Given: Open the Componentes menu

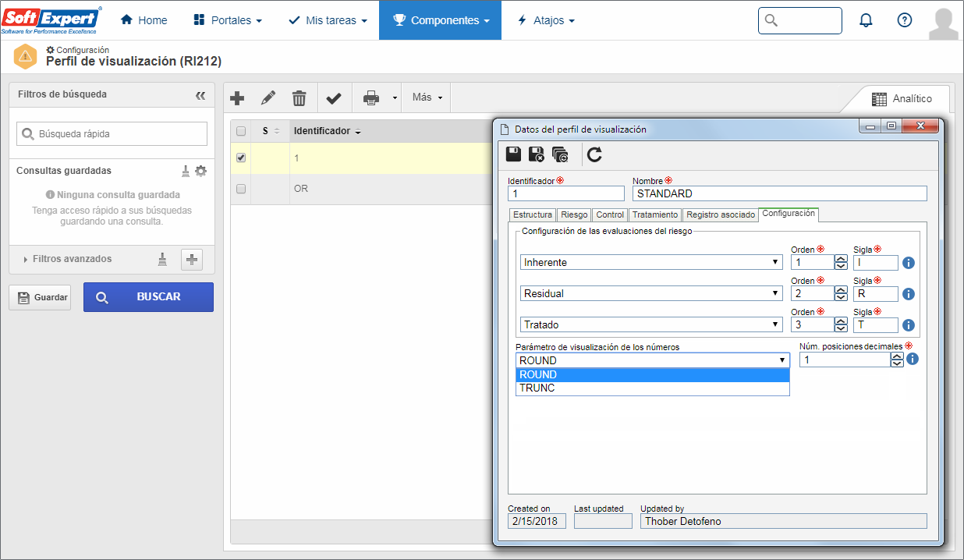Looking at the screenshot, I should 440,20.
